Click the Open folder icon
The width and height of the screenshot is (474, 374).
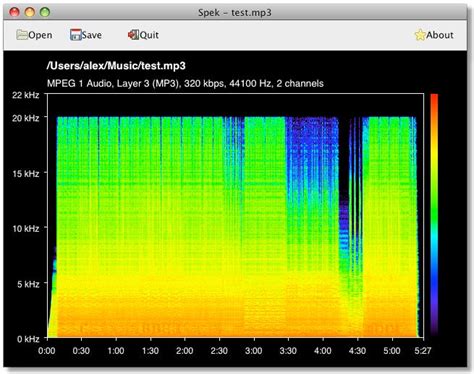pyautogui.click(x=22, y=35)
